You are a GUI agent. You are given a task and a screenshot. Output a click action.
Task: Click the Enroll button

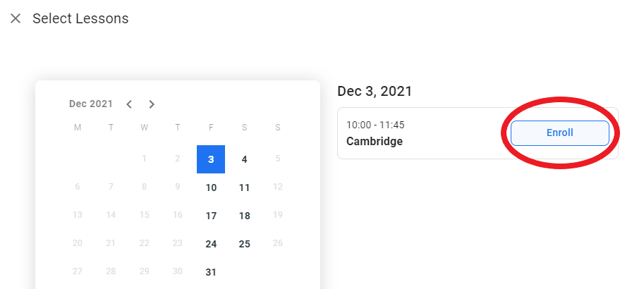point(559,133)
